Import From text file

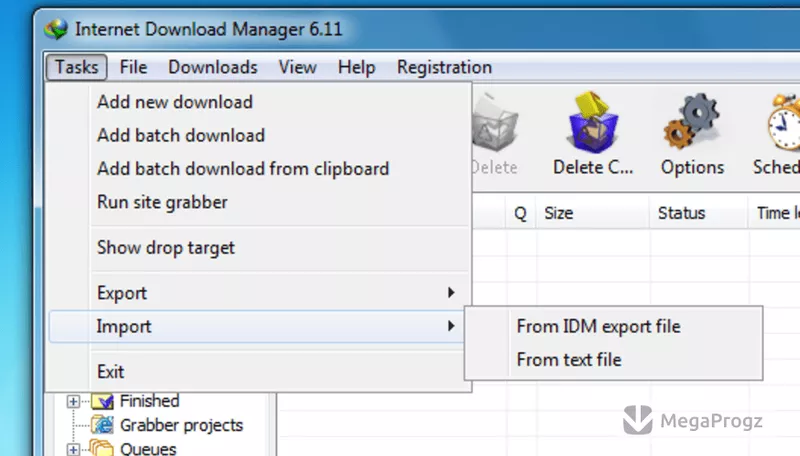pos(613,360)
